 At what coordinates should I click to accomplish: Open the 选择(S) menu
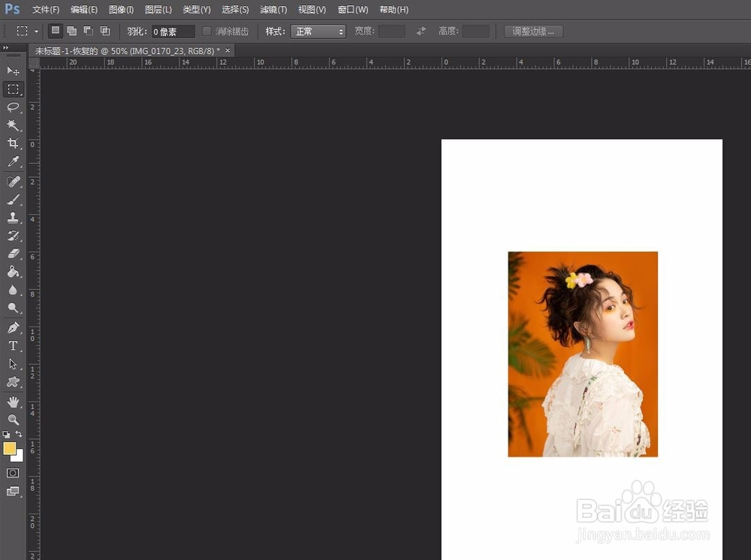pyautogui.click(x=234, y=10)
